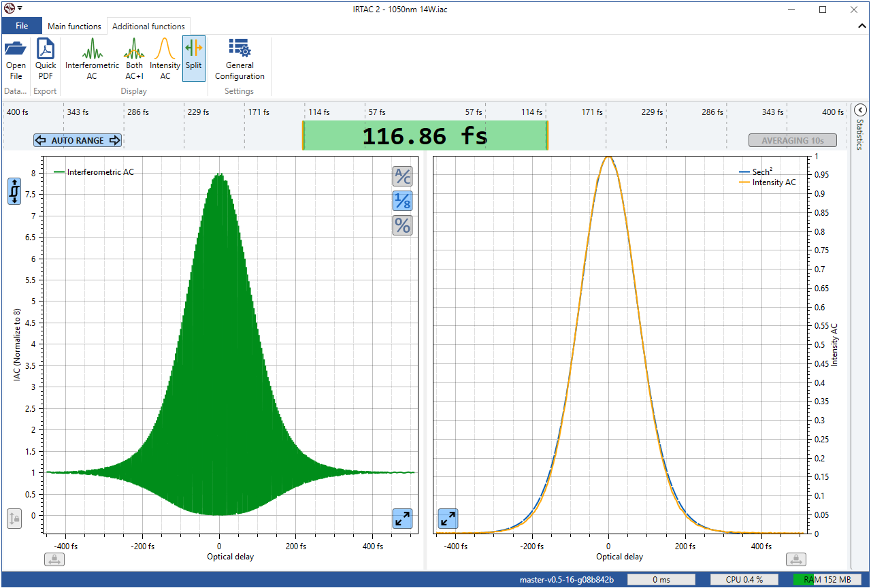Export a Quick PDF report
This screenshot has height=588, width=871.
(46, 59)
